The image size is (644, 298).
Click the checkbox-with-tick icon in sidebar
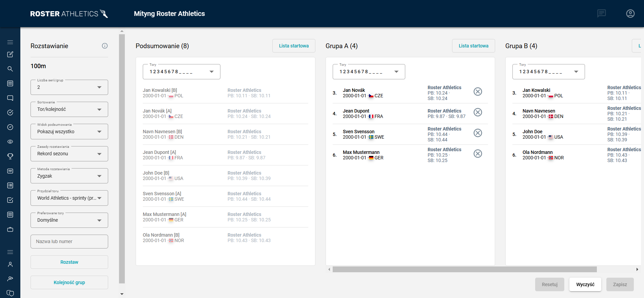pyautogui.click(x=10, y=200)
